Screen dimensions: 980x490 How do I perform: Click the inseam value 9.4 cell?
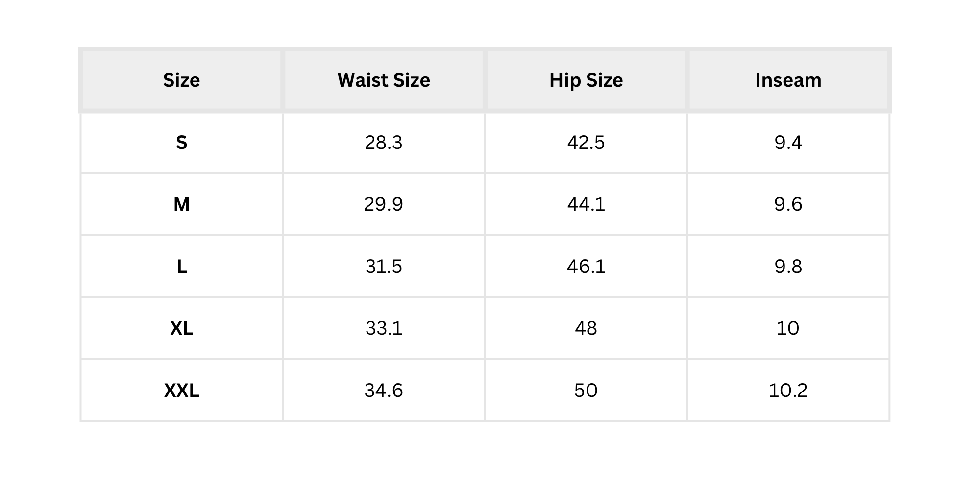(788, 143)
